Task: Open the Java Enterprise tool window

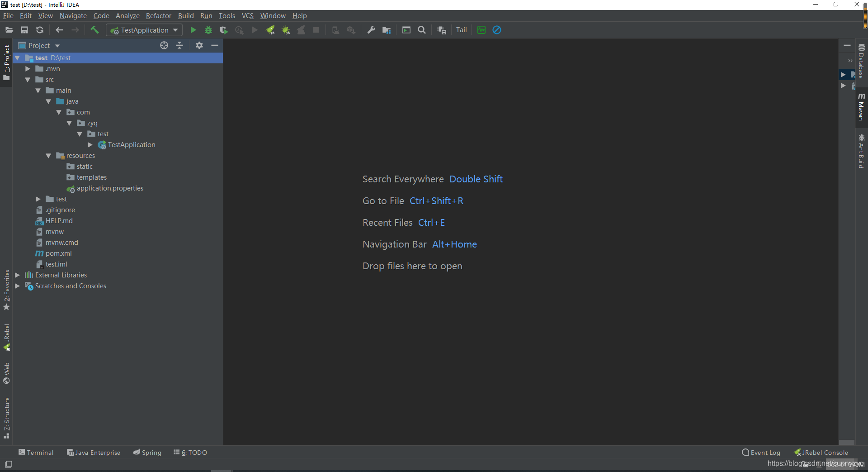Action: (94, 453)
